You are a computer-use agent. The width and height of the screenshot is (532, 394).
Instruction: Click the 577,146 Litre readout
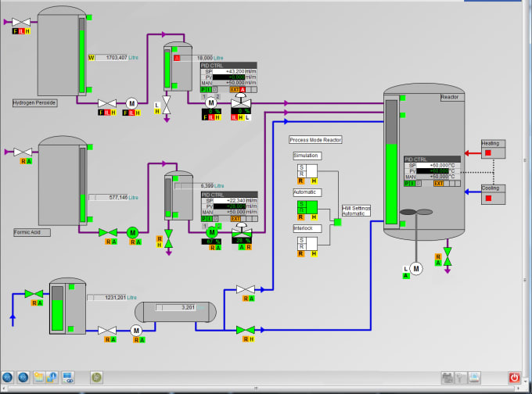(113, 197)
